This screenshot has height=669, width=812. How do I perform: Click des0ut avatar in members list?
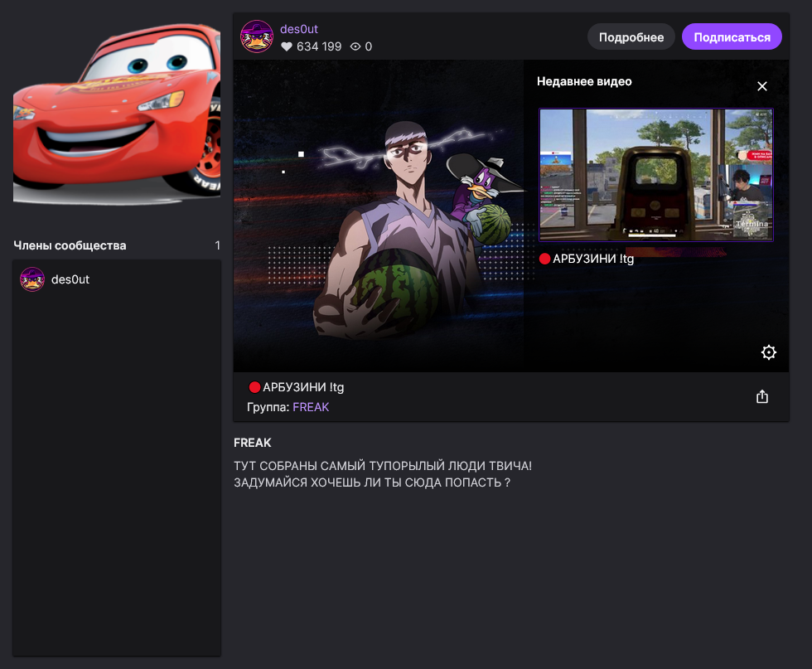(x=32, y=279)
